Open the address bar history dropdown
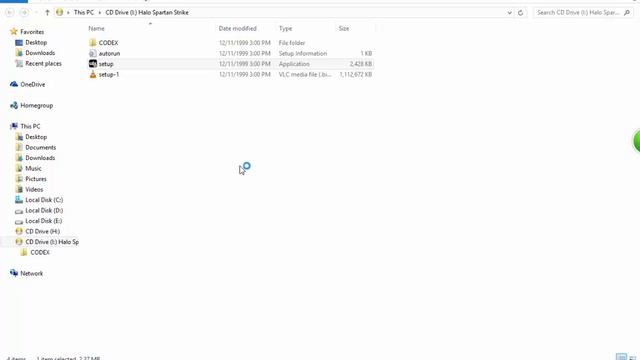Image resolution: width=640 pixels, height=360 pixels. [x=509, y=13]
